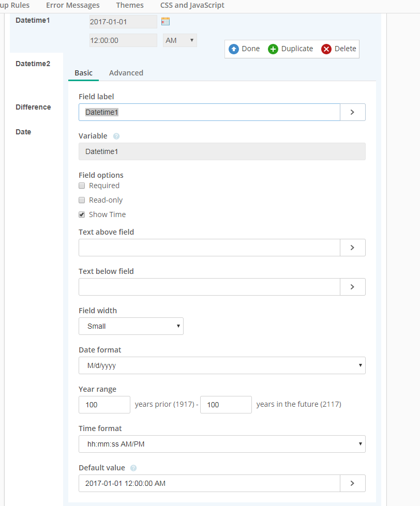Open the calendar date picker icon
420x506 pixels.
pyautogui.click(x=166, y=21)
